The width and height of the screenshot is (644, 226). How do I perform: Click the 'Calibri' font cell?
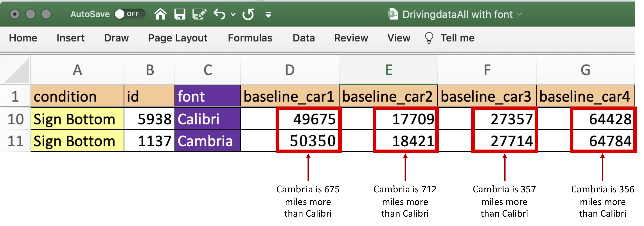(x=208, y=119)
